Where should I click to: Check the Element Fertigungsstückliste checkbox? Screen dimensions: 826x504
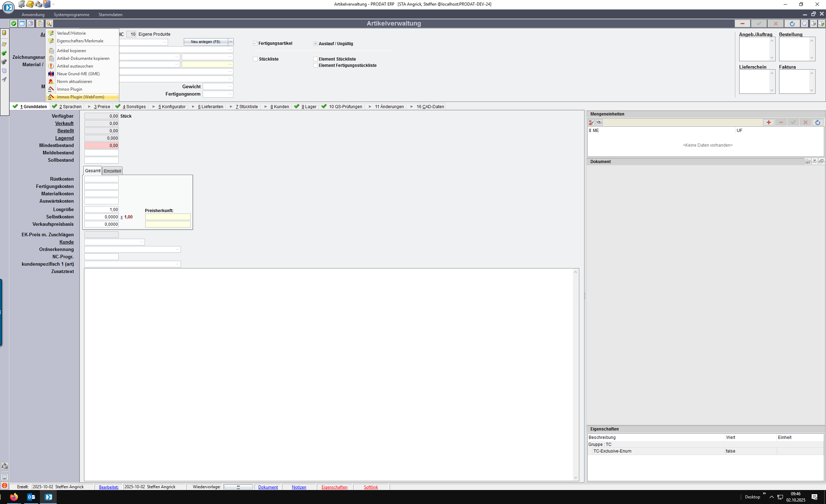[x=315, y=65]
